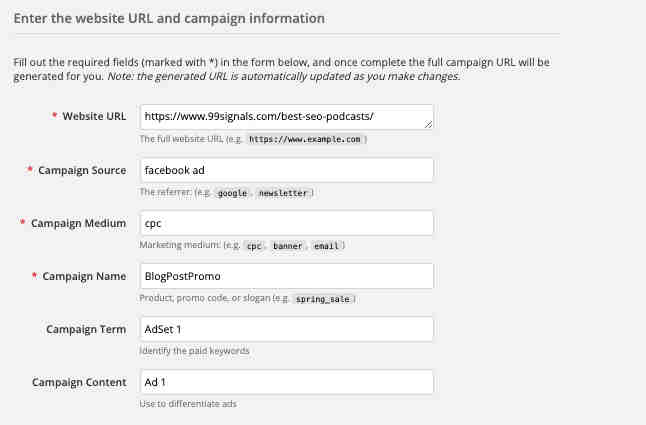The image size is (646, 425).
Task: Click the Campaign Source input field
Action: (286, 170)
